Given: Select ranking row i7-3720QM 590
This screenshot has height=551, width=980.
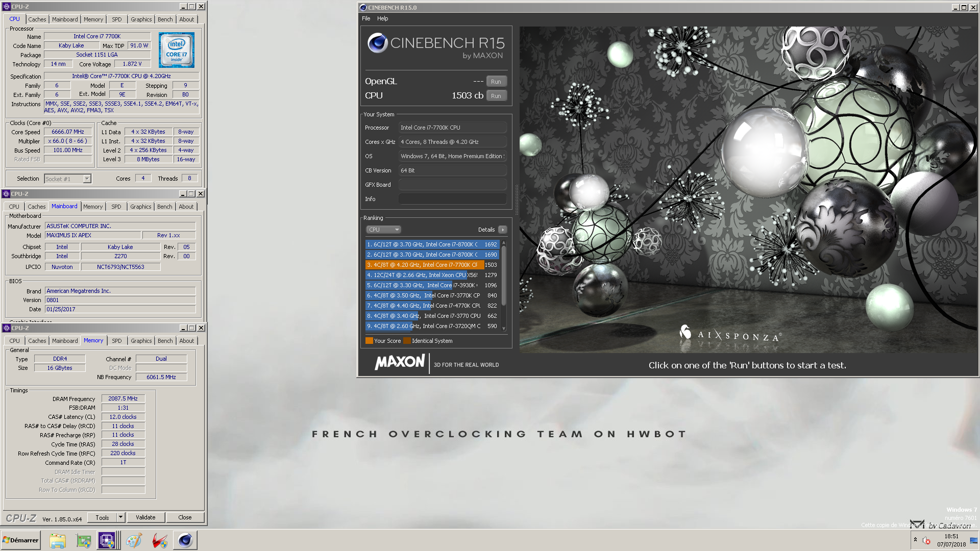Looking at the screenshot, I should [x=432, y=326].
